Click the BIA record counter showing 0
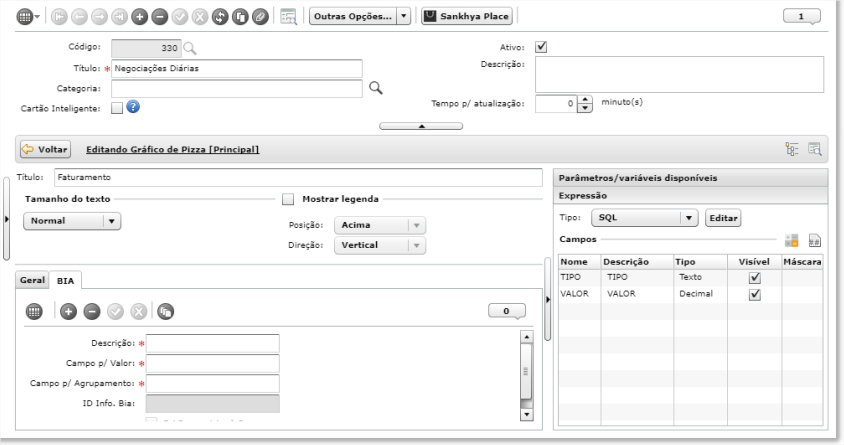Image resolution: width=844 pixels, height=445 pixels. click(x=507, y=310)
